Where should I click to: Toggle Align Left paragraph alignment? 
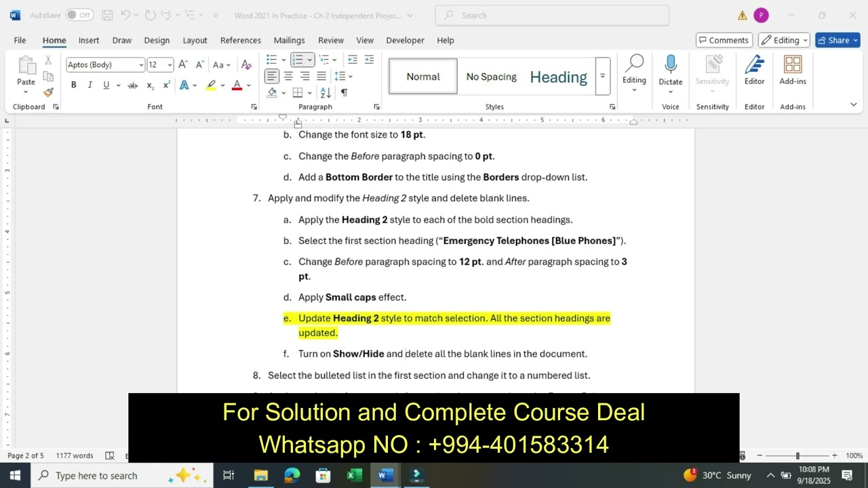click(272, 76)
